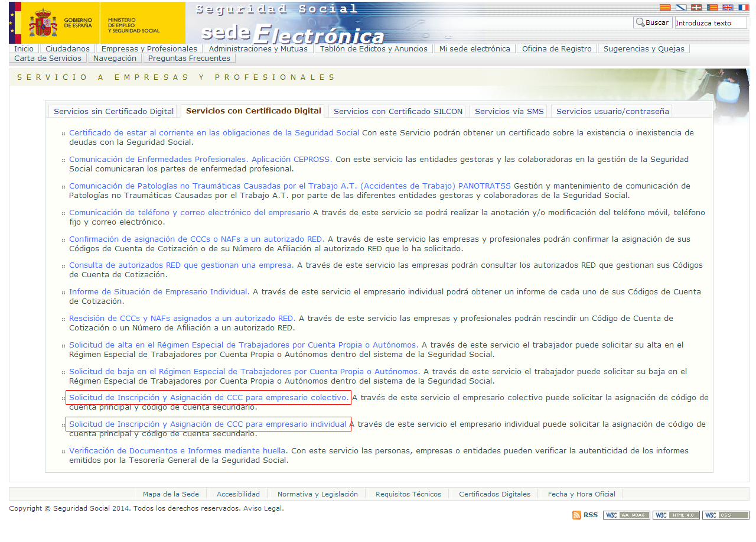This screenshot has width=756, height=542.
Task: Open the RSS feed icon
Action: (577, 515)
